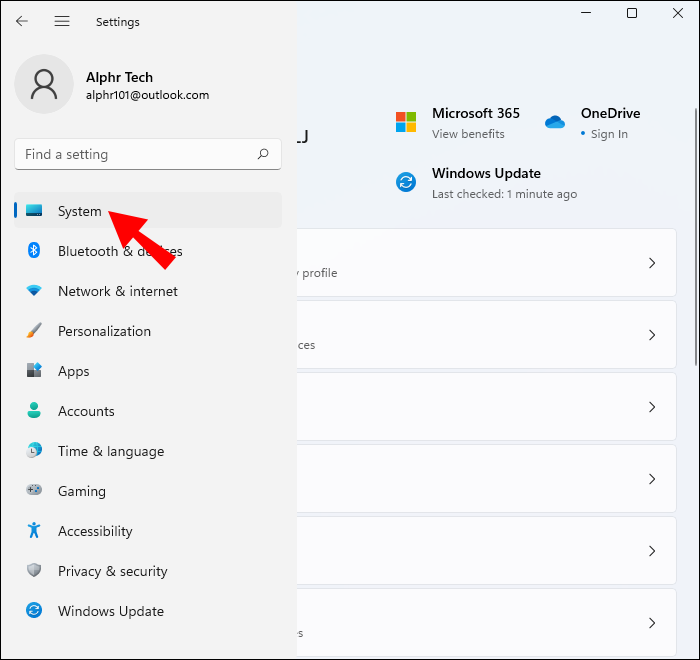Screen dimensions: 700x660
Task: Expand the first settings card chevron
Action: tap(652, 263)
